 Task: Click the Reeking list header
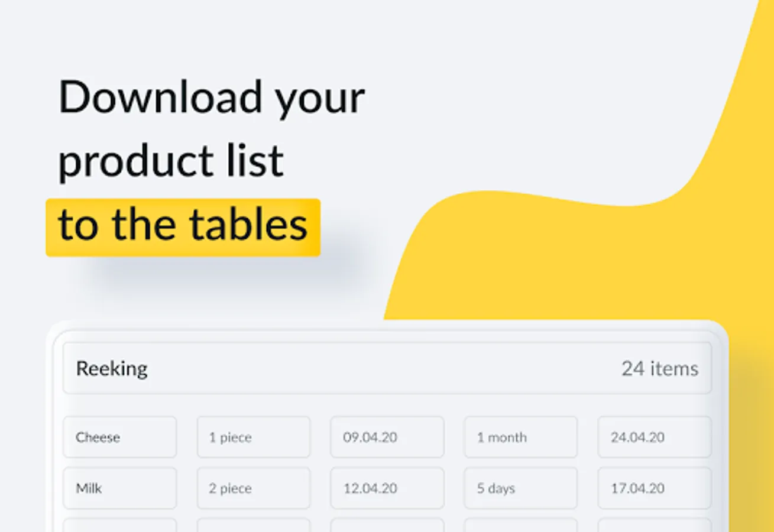pos(387,368)
